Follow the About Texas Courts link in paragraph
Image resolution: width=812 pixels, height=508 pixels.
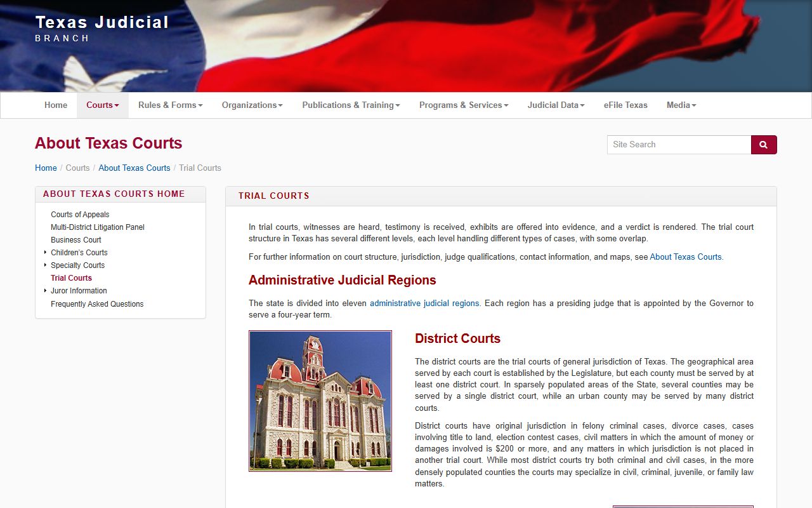(686, 257)
